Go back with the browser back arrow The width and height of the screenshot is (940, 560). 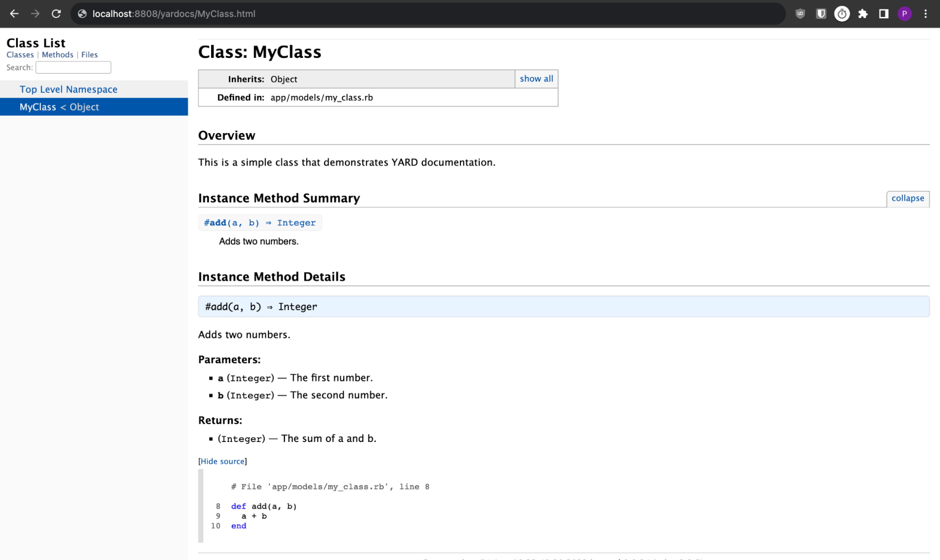coord(14,14)
